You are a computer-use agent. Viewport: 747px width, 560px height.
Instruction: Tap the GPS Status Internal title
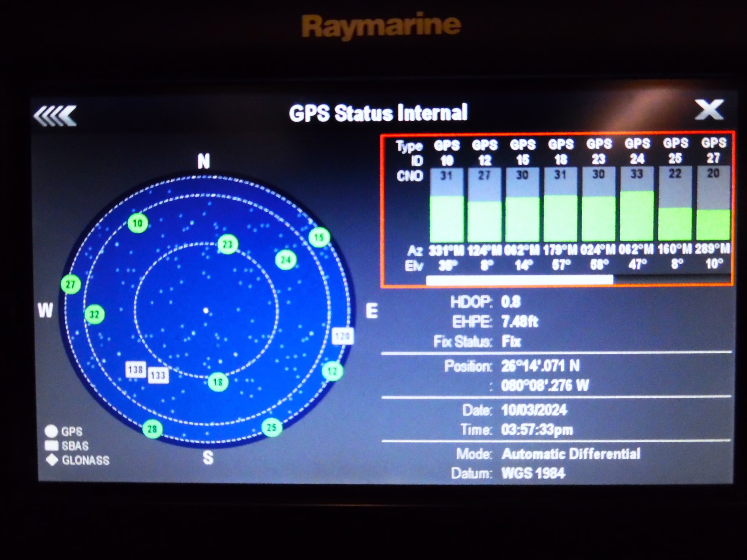(378, 113)
